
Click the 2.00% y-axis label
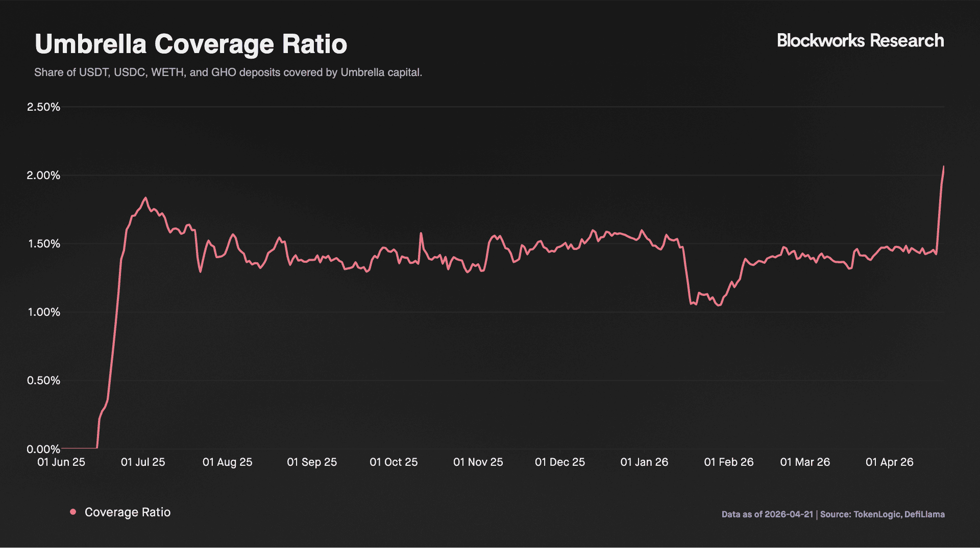(43, 176)
